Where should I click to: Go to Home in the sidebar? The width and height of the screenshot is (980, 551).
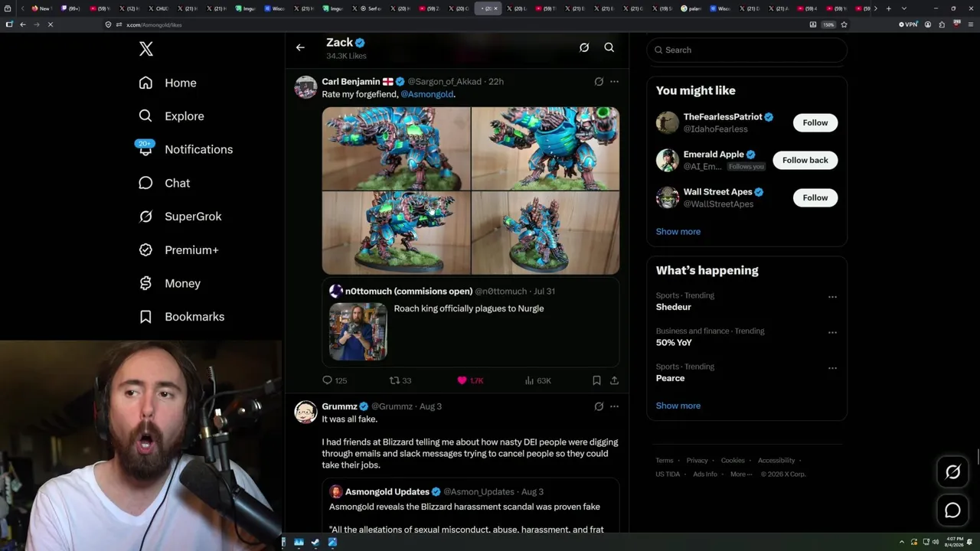point(168,83)
